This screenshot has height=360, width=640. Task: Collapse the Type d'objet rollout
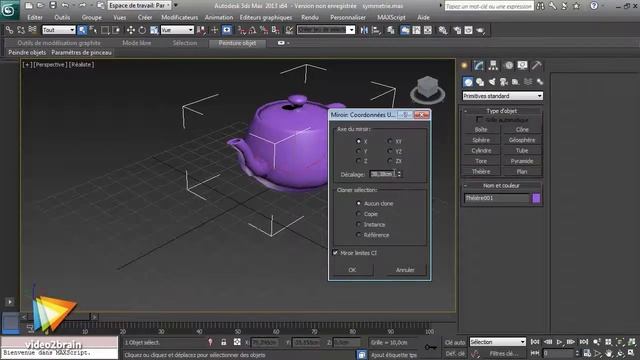(502, 111)
